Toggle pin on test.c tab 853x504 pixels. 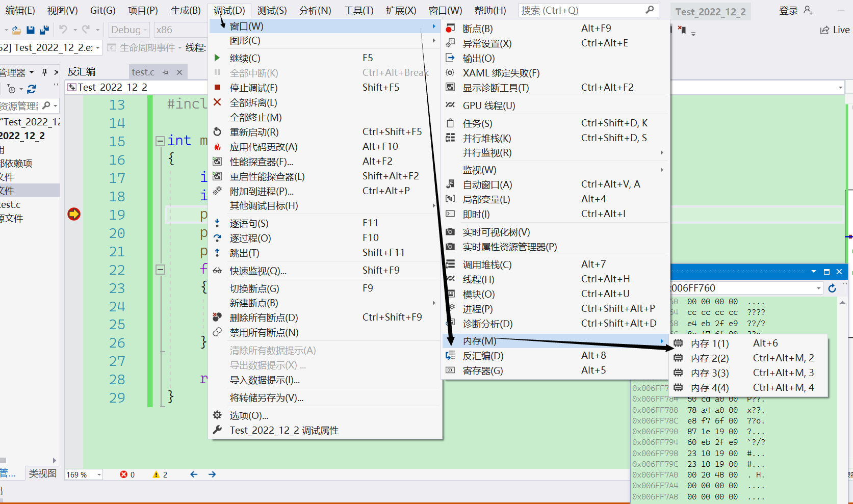pyautogui.click(x=165, y=72)
